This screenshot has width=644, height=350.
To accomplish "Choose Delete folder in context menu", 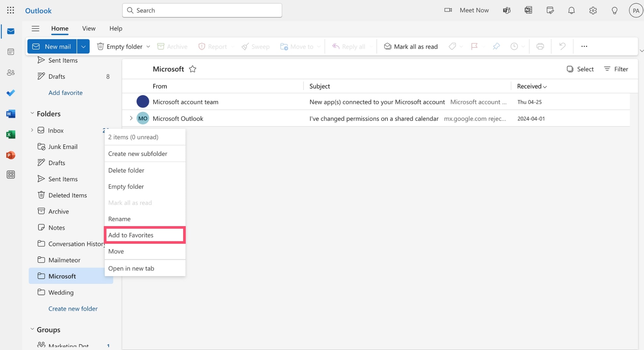I will click(x=145, y=170).
